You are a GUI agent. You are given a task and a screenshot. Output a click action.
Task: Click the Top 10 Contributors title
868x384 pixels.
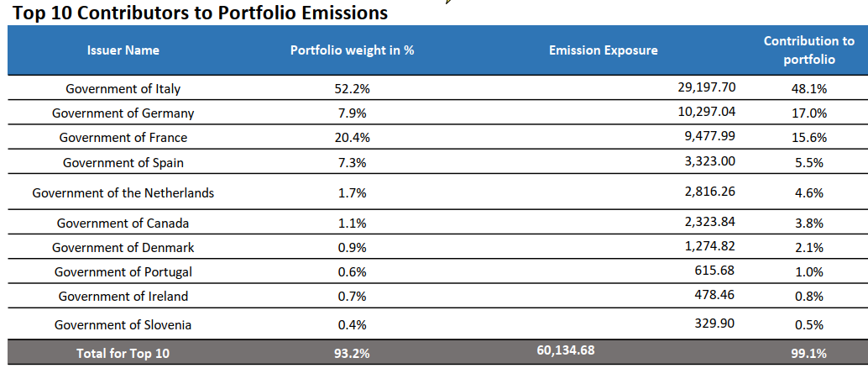(x=200, y=13)
